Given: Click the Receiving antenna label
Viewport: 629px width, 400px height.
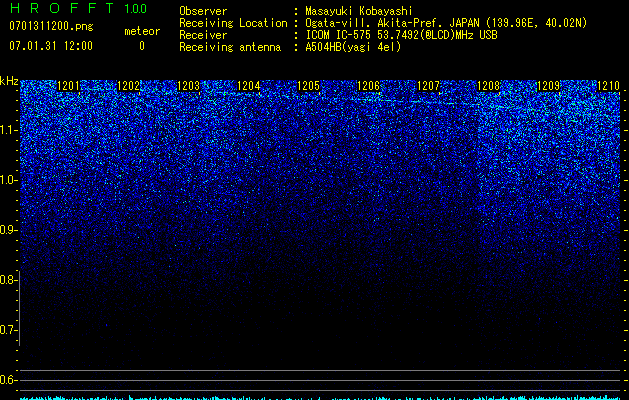Looking at the screenshot, I should pos(230,47).
